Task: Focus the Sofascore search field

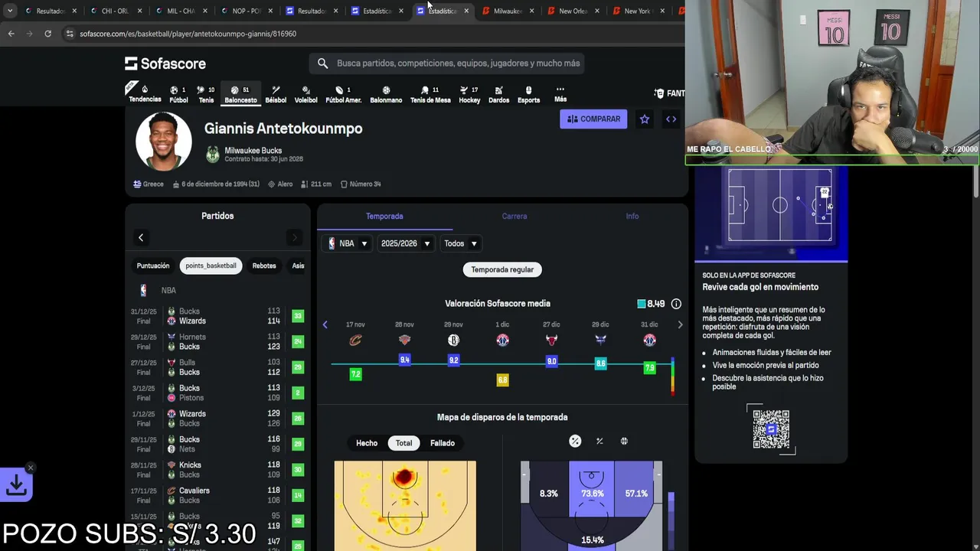Action: coord(447,64)
